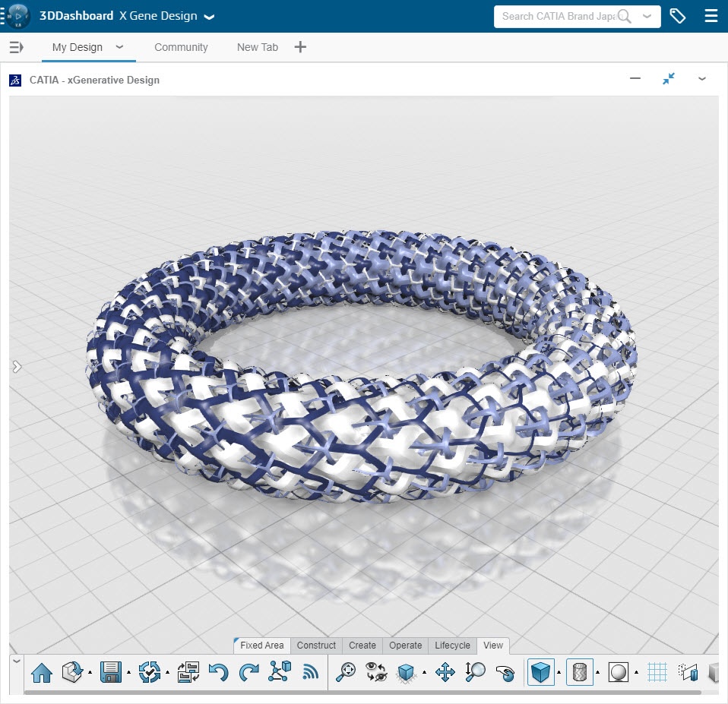Toggle the grid display icon
Image resolution: width=728 pixels, height=704 pixels.
(657, 672)
